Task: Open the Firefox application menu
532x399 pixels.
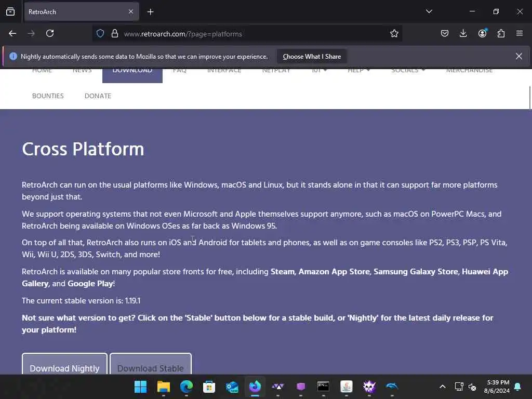Action: coord(520,34)
